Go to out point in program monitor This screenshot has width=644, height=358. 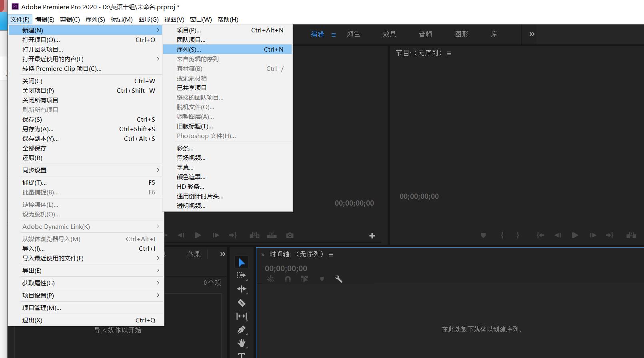(610, 235)
